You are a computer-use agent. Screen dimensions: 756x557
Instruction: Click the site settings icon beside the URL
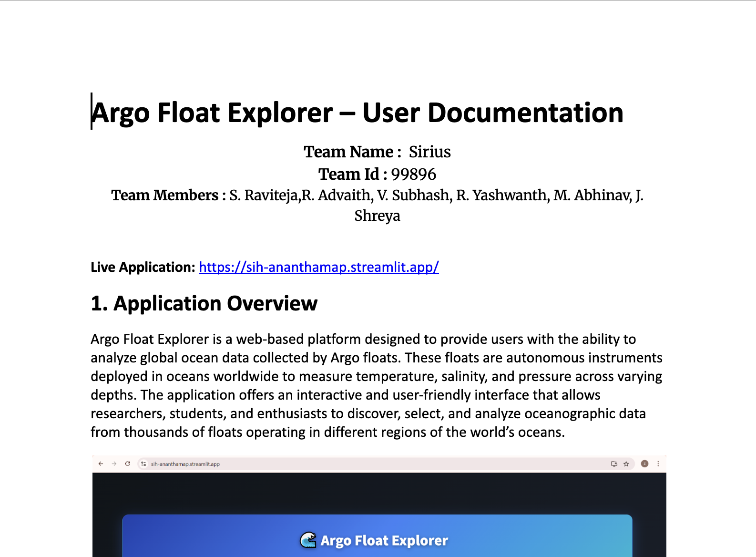(x=143, y=464)
